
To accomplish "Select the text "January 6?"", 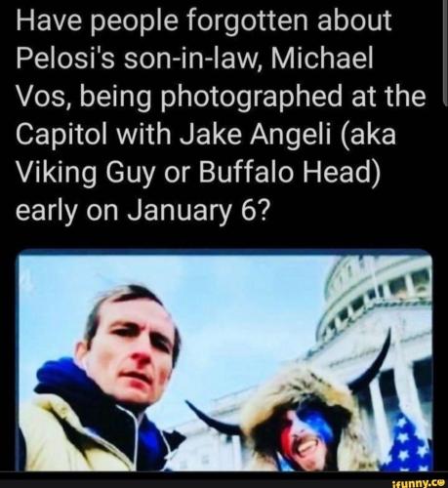I will point(198,209).
